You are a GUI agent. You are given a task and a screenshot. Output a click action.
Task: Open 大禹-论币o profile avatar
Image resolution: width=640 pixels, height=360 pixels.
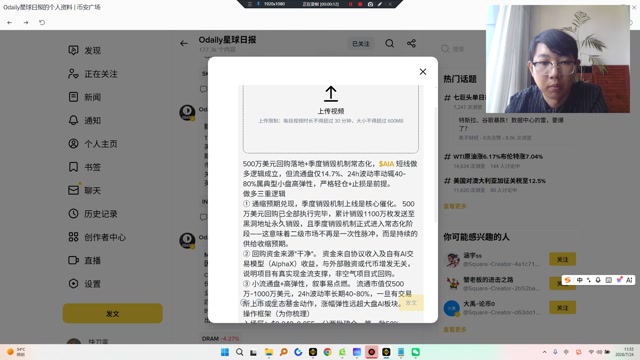451,308
